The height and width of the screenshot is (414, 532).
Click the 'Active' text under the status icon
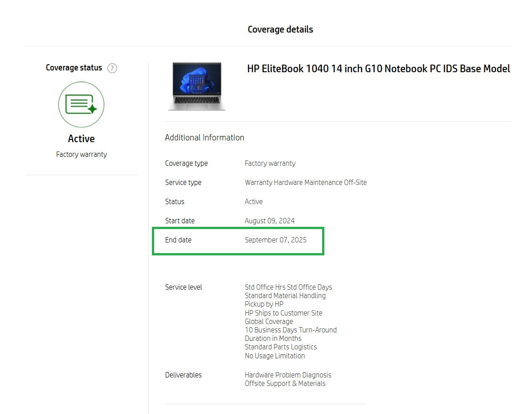coord(82,139)
